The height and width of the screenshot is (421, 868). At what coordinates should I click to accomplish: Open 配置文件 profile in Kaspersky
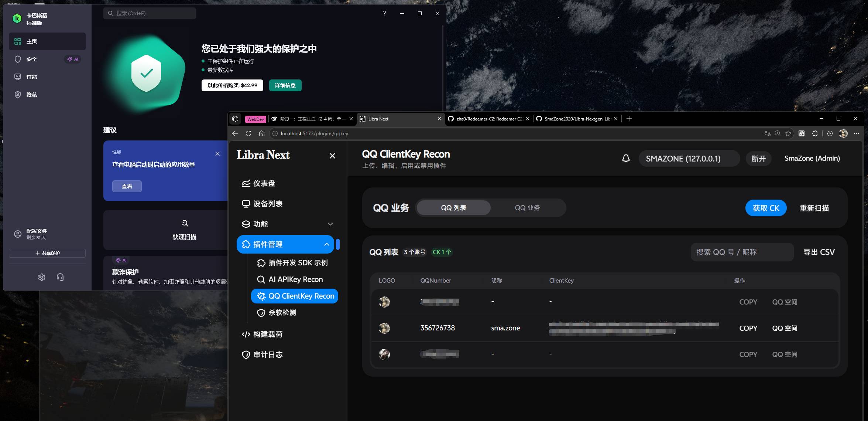(x=47, y=234)
